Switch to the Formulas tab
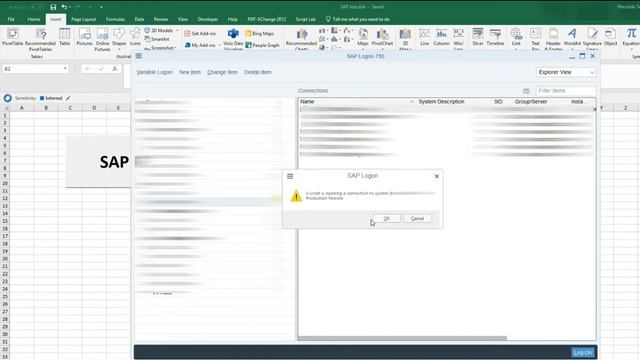Viewport: 640px width, 360px height. point(115,19)
